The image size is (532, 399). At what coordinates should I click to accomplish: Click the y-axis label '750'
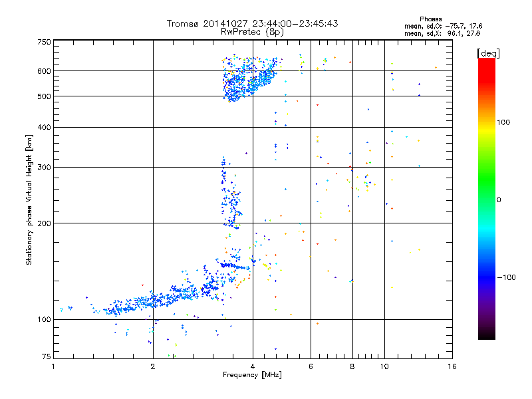(44, 42)
